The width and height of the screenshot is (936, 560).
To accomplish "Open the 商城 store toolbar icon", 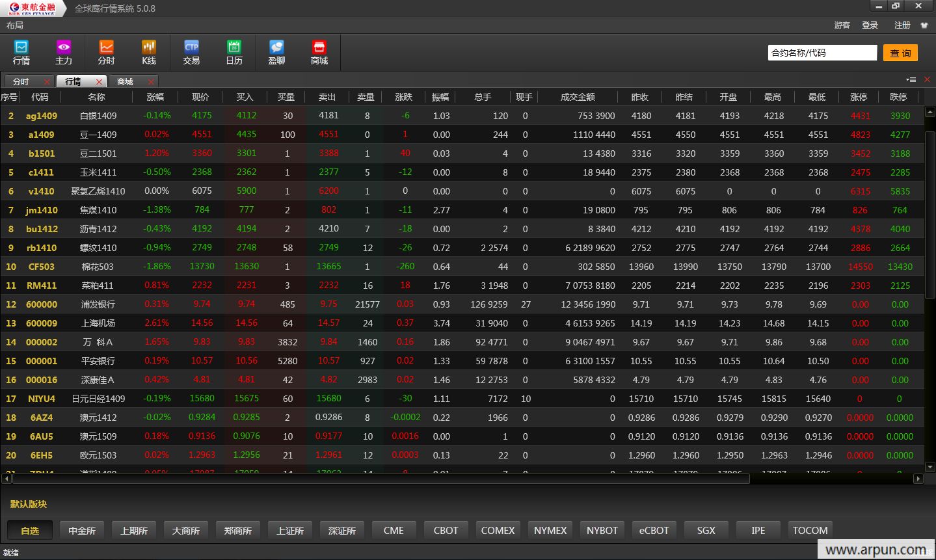I will [319, 53].
